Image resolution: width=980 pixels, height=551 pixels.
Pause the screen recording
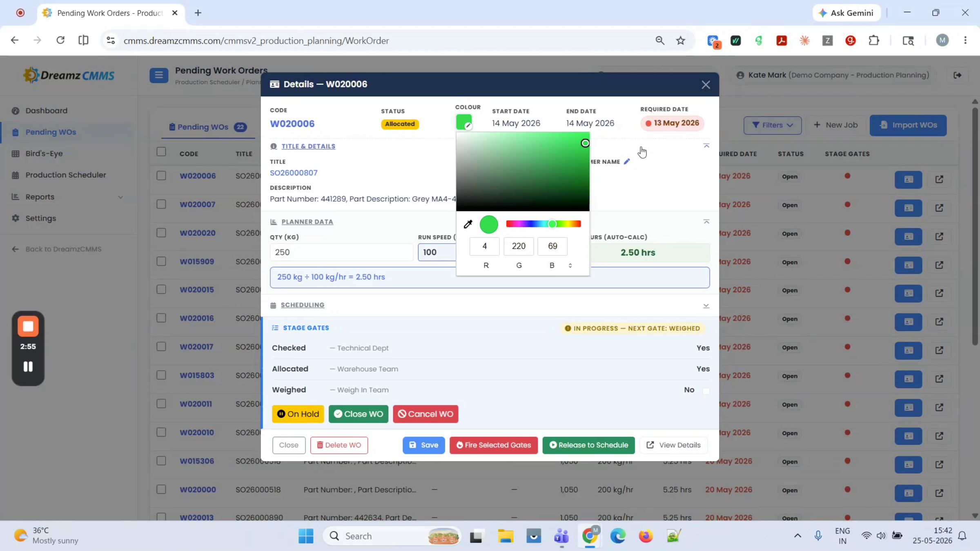click(28, 367)
